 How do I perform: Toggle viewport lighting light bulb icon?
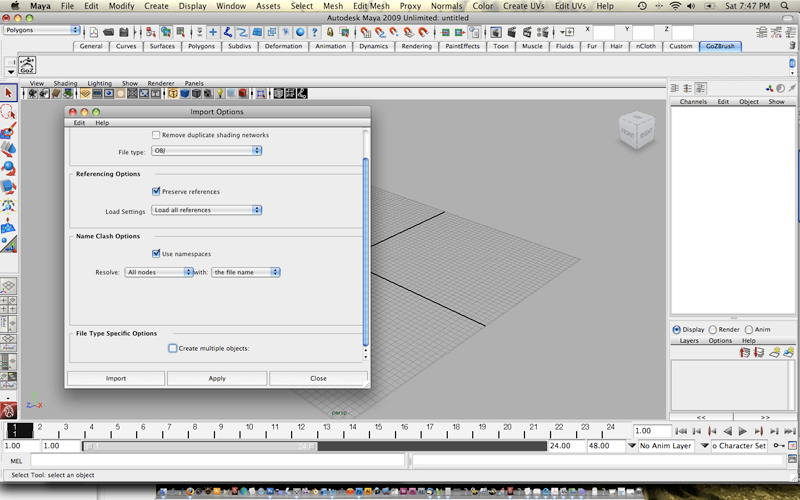point(220,93)
